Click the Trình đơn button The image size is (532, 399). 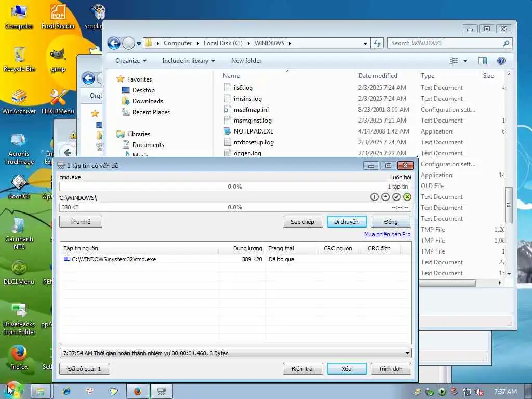point(391,369)
